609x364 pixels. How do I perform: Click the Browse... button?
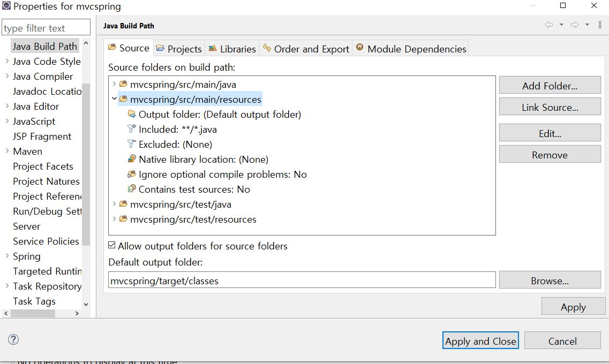click(550, 280)
